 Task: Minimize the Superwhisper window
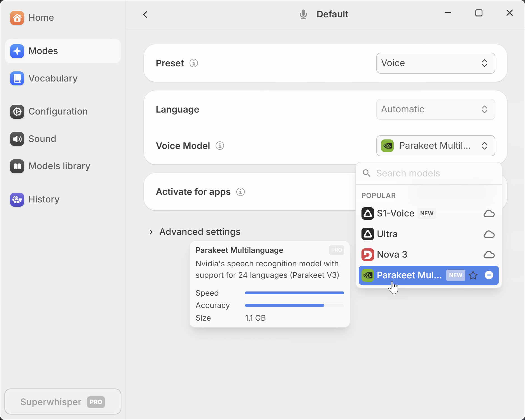point(448,13)
